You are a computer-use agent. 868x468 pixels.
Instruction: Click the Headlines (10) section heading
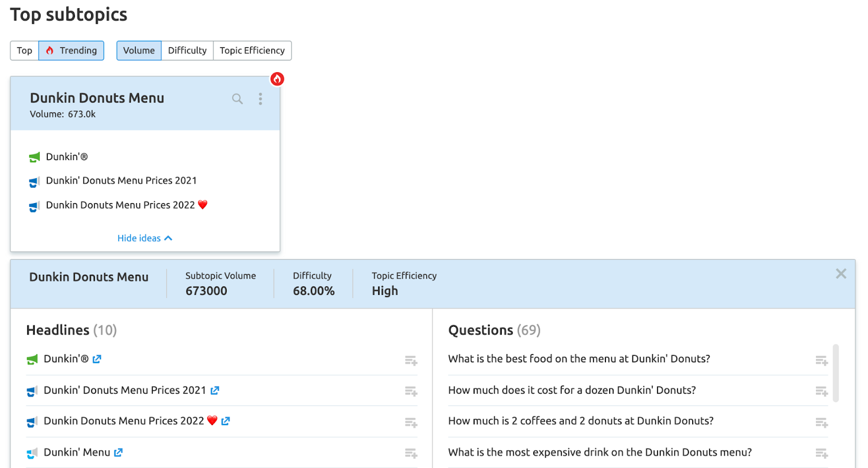tap(72, 330)
